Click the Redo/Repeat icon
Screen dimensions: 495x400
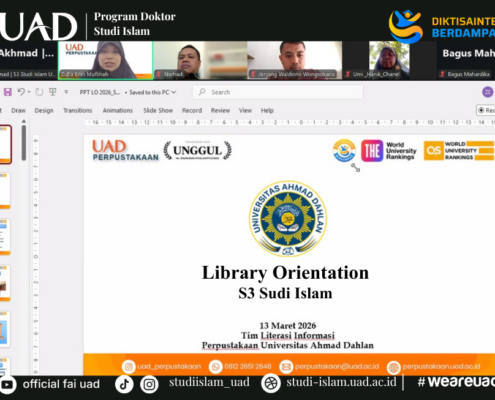pyautogui.click(x=39, y=92)
